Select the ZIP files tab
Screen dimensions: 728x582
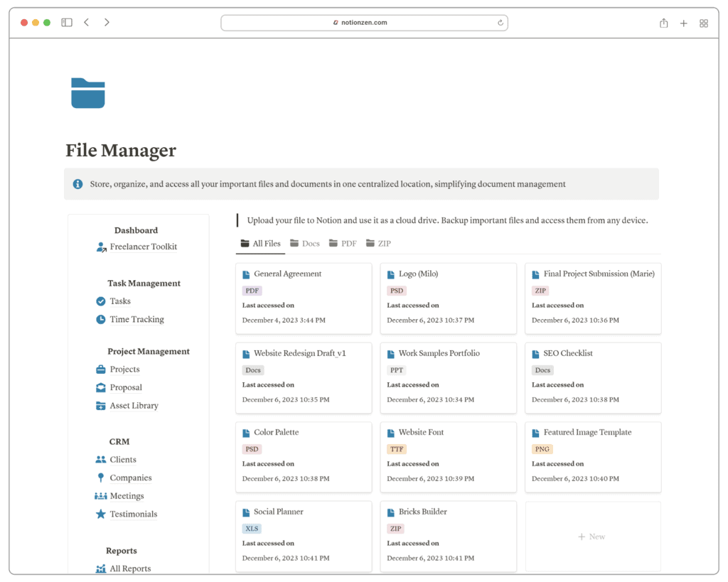(x=378, y=244)
